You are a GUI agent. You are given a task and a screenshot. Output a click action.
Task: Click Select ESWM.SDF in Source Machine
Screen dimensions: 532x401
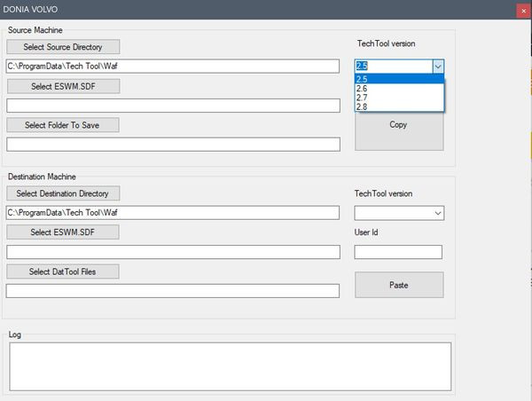62,86
